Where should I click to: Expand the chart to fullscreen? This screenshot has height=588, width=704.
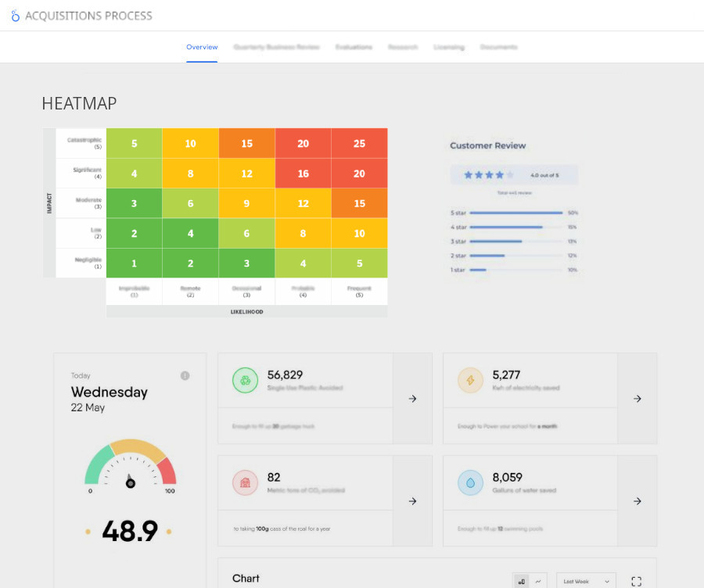pos(636,581)
